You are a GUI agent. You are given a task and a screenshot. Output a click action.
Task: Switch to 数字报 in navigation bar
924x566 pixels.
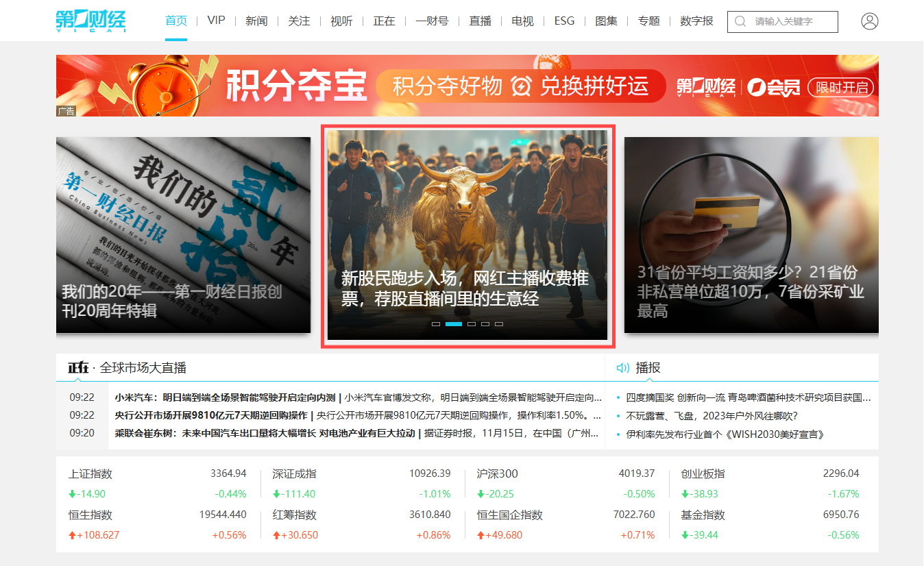[696, 21]
